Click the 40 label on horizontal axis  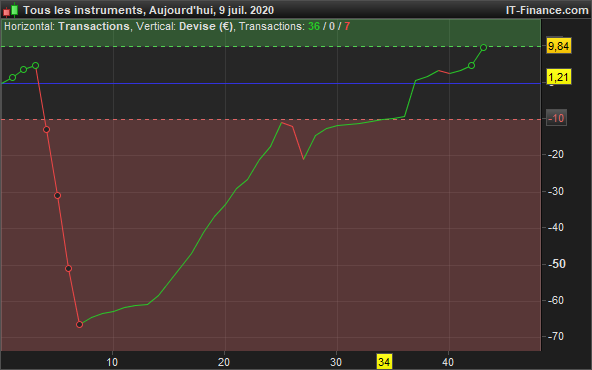tap(448, 362)
